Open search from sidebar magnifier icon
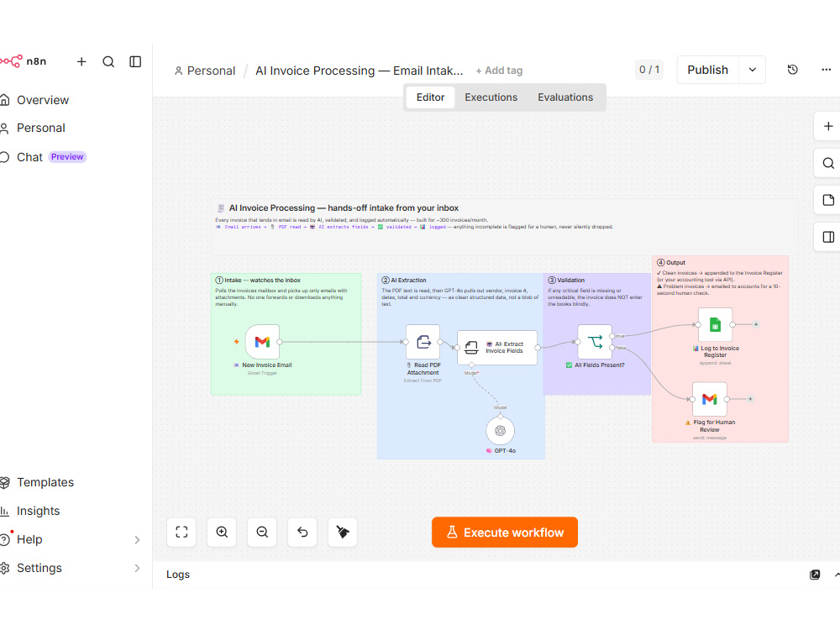840x630 pixels. click(x=108, y=61)
